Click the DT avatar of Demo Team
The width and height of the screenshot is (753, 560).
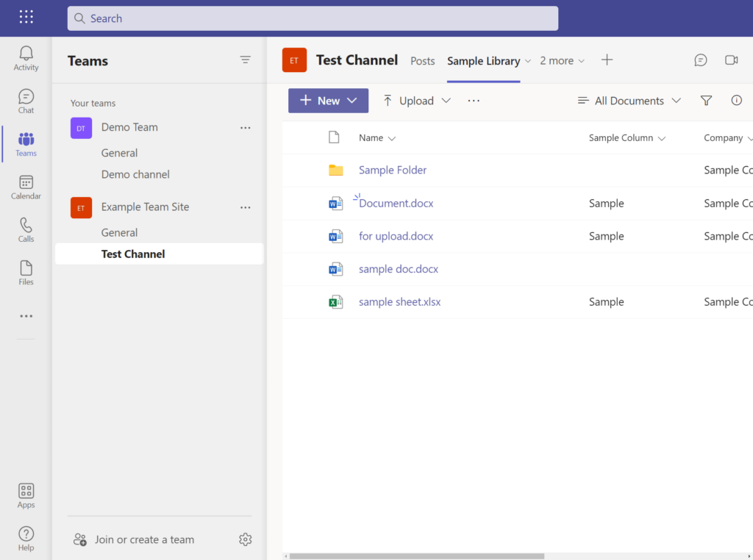tap(81, 128)
